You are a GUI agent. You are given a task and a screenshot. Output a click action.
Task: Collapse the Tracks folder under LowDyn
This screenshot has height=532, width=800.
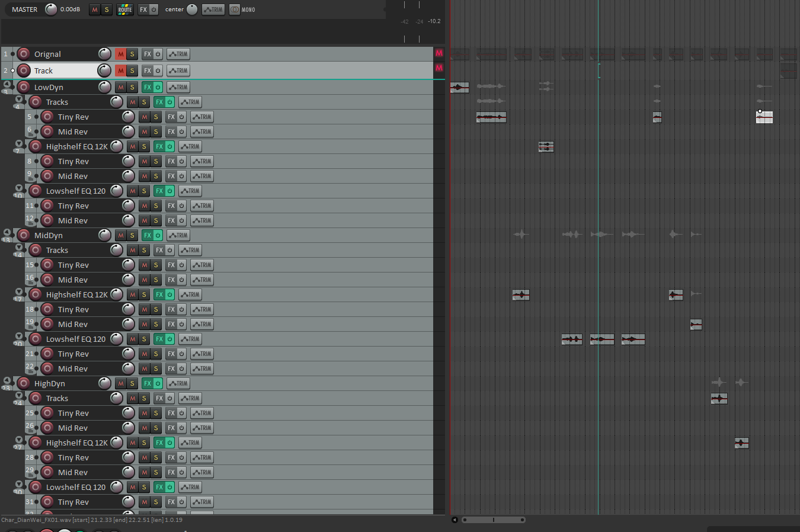click(x=19, y=99)
